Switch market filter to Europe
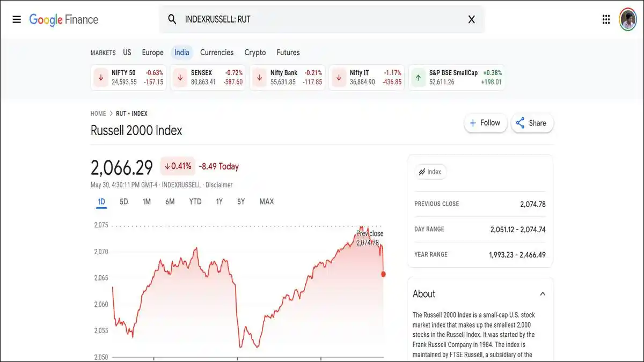644x362 pixels. click(x=152, y=52)
